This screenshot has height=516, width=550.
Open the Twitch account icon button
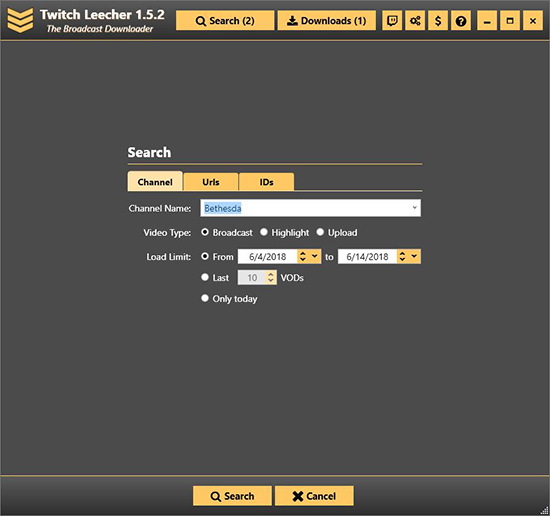(x=392, y=21)
